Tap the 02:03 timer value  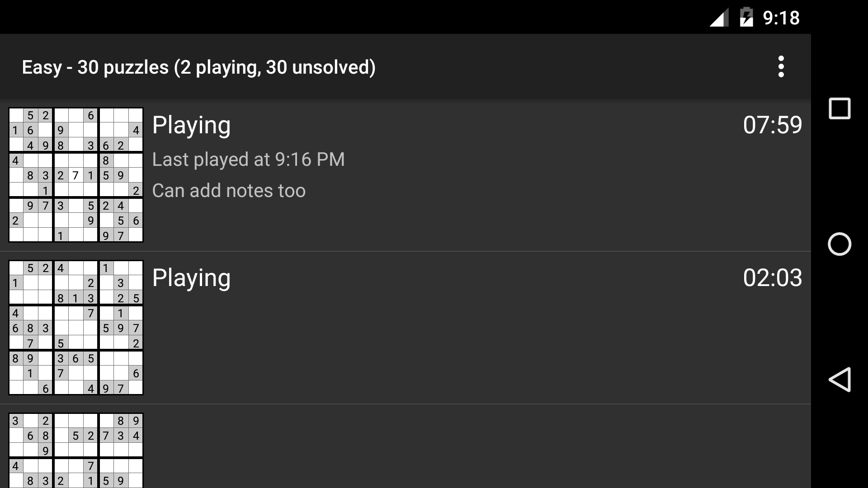(x=772, y=278)
